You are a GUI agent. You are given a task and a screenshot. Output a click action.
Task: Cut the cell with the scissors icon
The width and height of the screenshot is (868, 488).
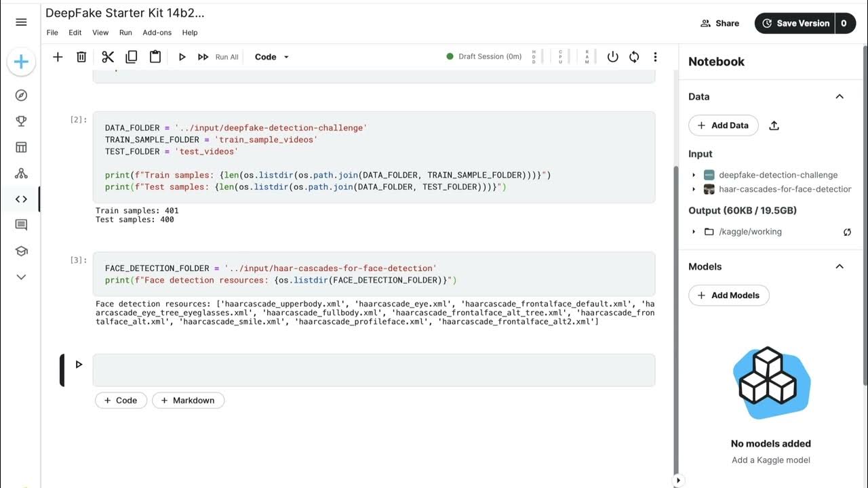pyautogui.click(x=108, y=57)
